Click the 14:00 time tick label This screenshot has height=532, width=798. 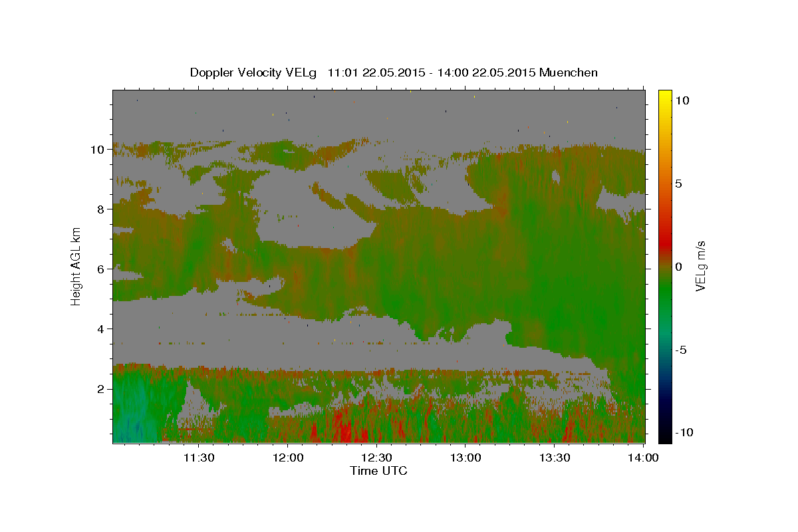click(643, 458)
